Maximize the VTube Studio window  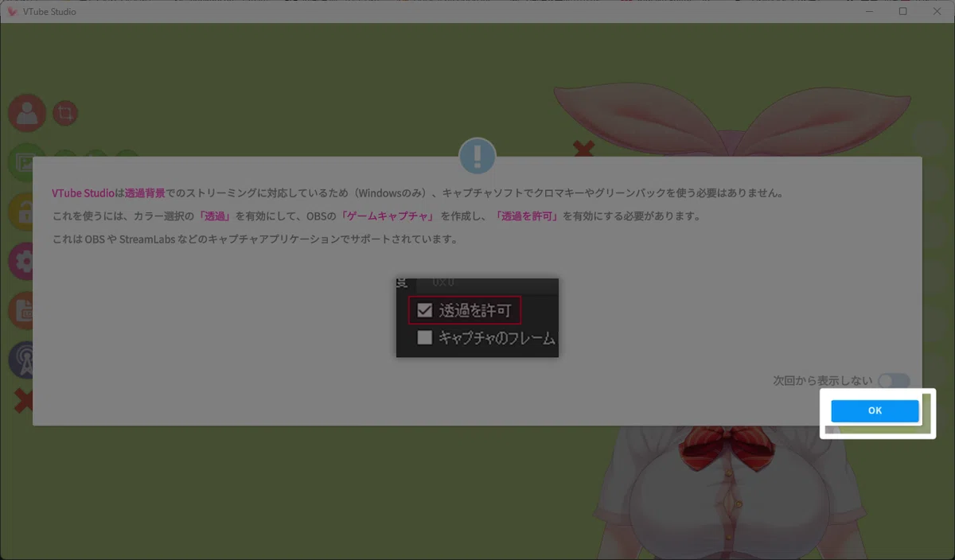[902, 11]
